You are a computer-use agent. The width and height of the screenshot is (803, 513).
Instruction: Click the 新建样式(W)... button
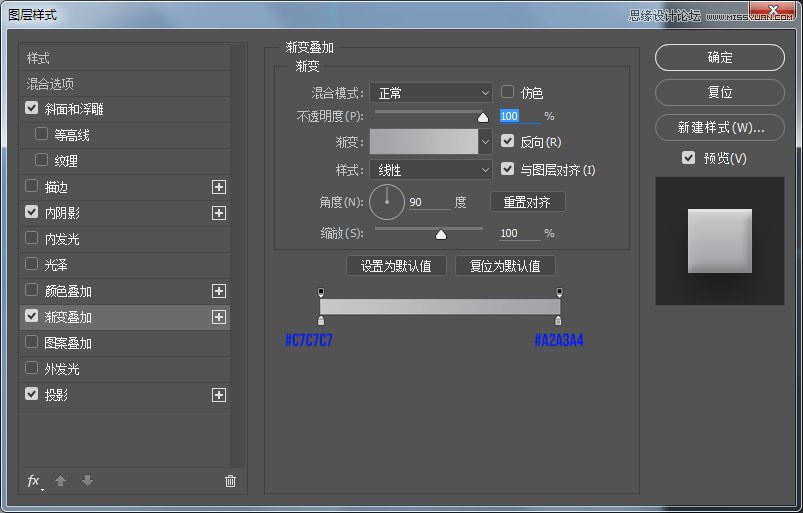pyautogui.click(x=720, y=127)
